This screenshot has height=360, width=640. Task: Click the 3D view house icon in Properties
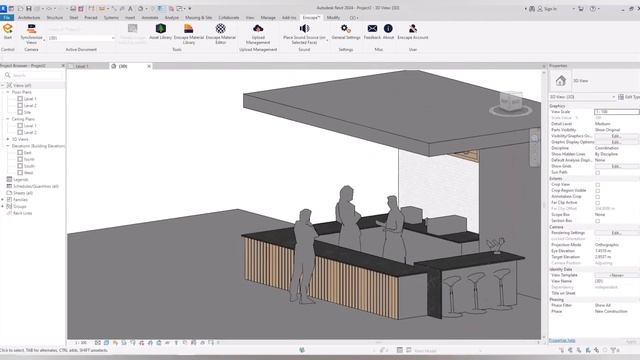pos(560,80)
